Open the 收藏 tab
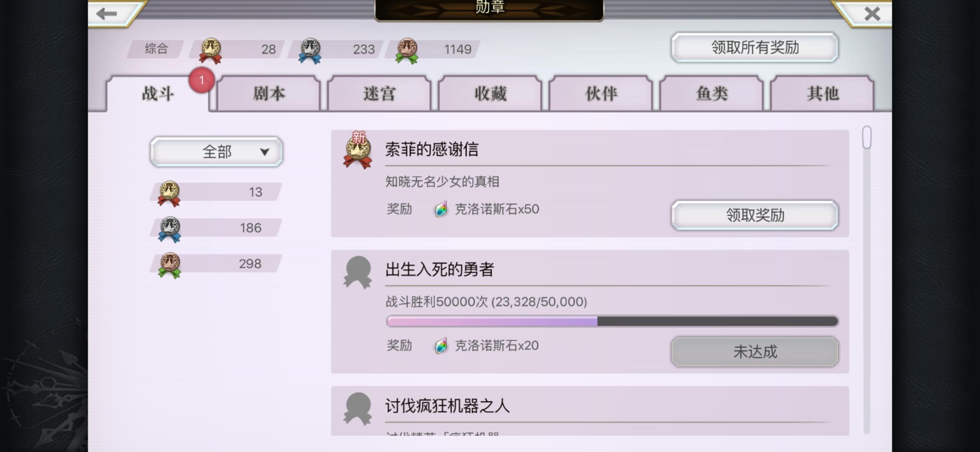 pos(490,93)
